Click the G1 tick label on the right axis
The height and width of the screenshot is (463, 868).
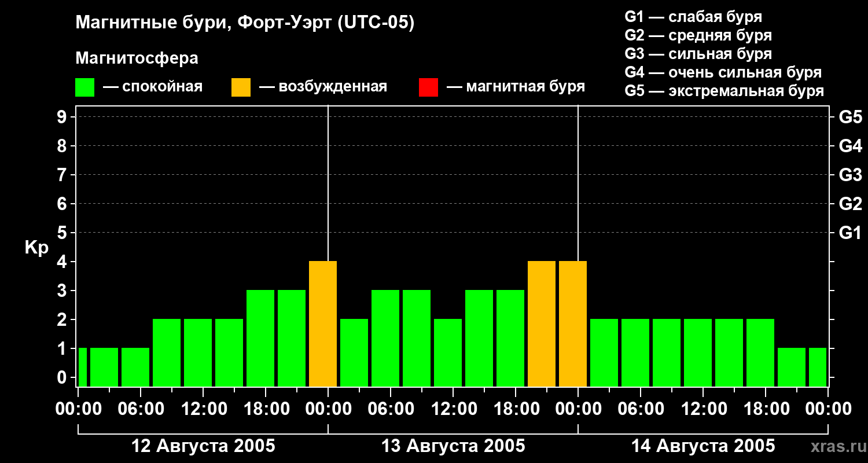coord(851,233)
